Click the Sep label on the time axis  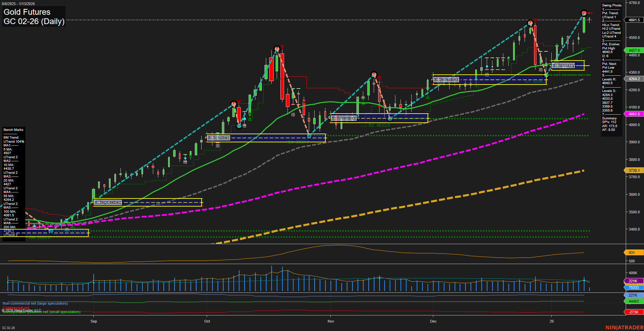coord(94,321)
